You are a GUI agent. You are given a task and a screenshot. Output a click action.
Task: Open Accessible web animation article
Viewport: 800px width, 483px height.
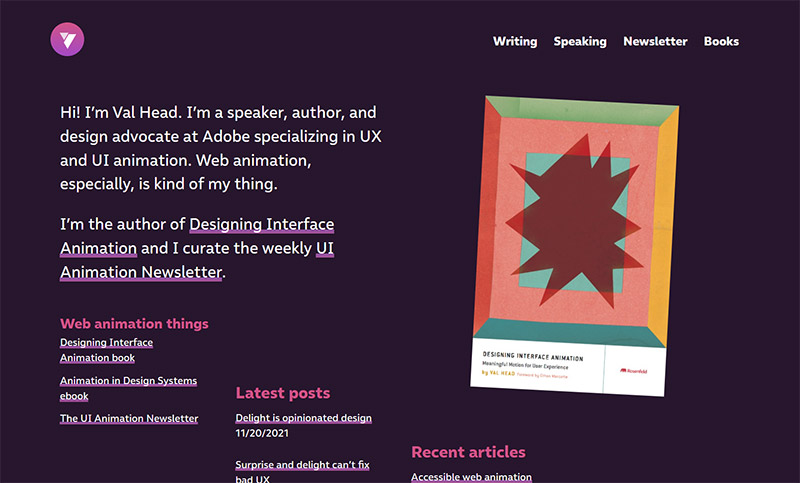tap(471, 477)
